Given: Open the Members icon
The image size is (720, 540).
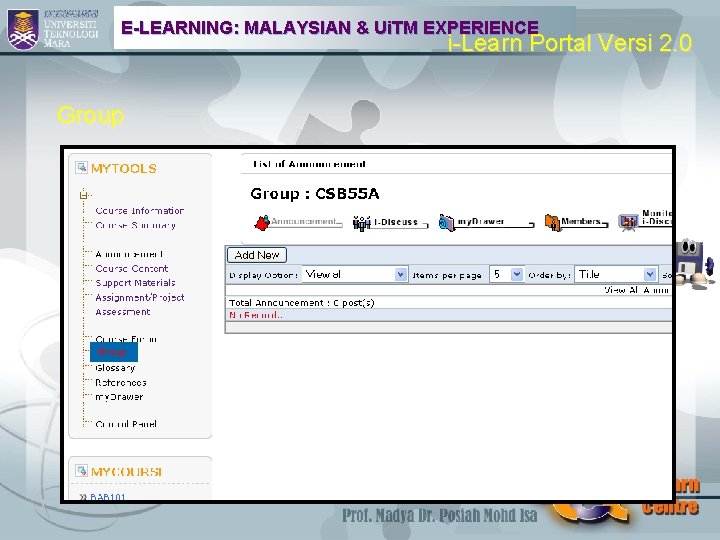Looking at the screenshot, I should click(552, 223).
